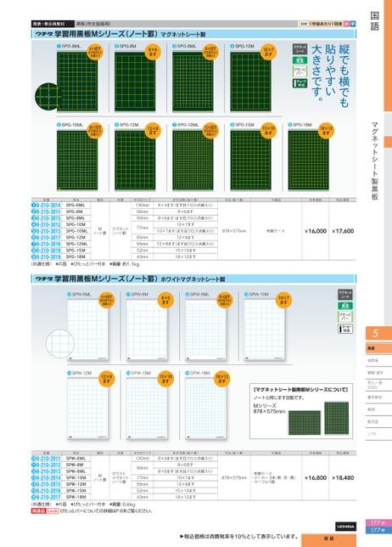Click the SPG-10ML blackboard thumbnail

77,161
